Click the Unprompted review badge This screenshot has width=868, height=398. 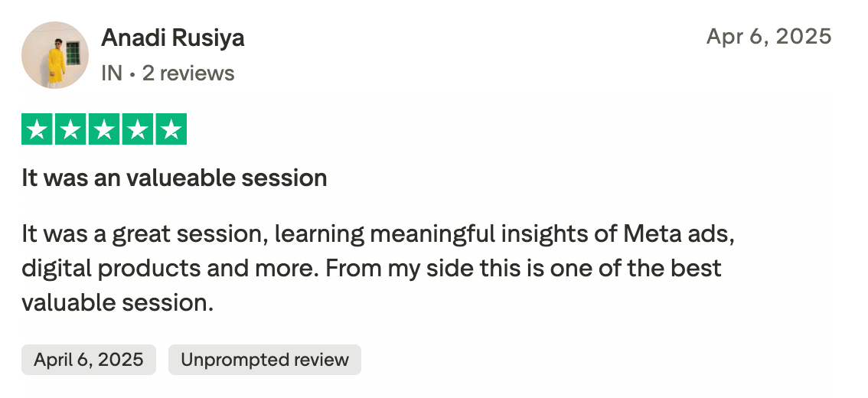264,360
